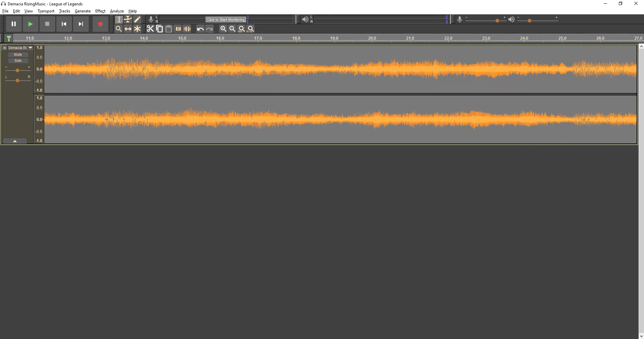Screen dimensions: 644x339
Task: Start recording with the red Record button
Action: (x=100, y=24)
